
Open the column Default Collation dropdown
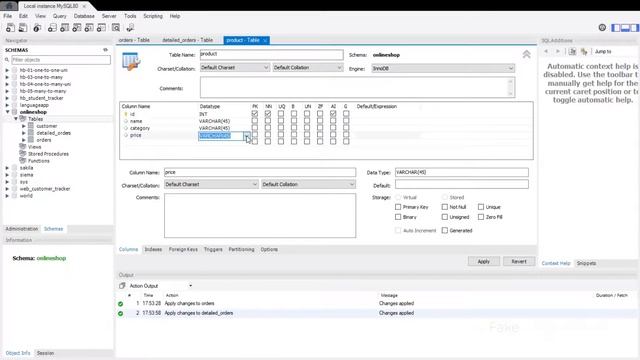click(309, 184)
